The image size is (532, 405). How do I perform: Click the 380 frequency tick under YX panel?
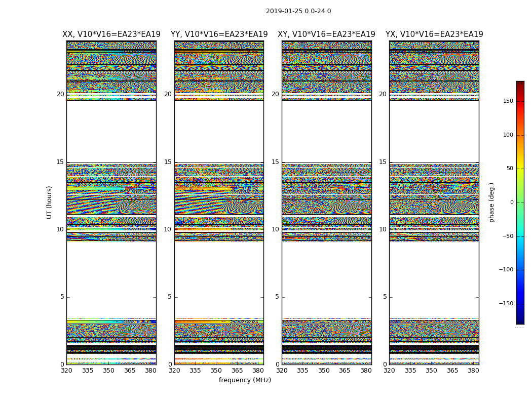click(473, 371)
